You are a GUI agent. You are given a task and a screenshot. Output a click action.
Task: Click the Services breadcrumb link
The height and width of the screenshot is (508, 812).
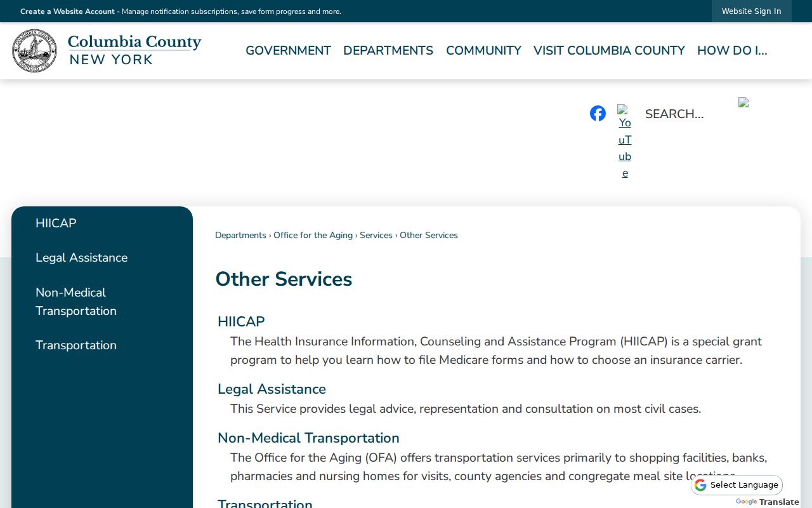pos(376,236)
